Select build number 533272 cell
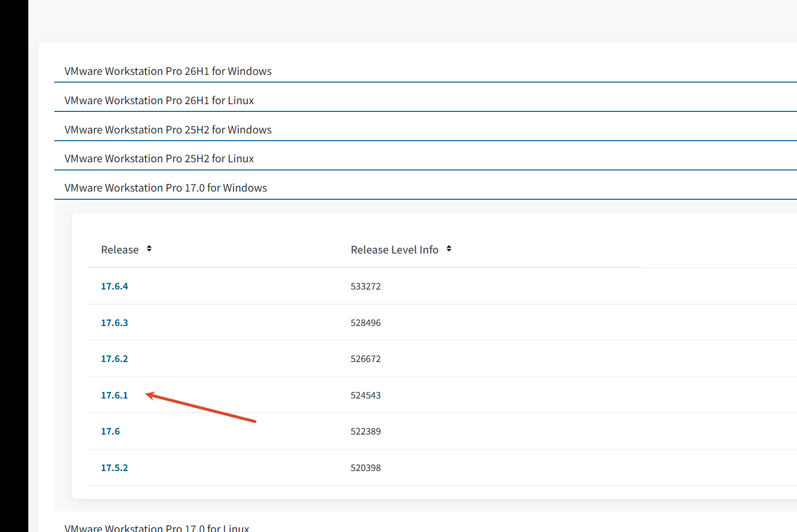This screenshot has width=797, height=532. (x=366, y=286)
